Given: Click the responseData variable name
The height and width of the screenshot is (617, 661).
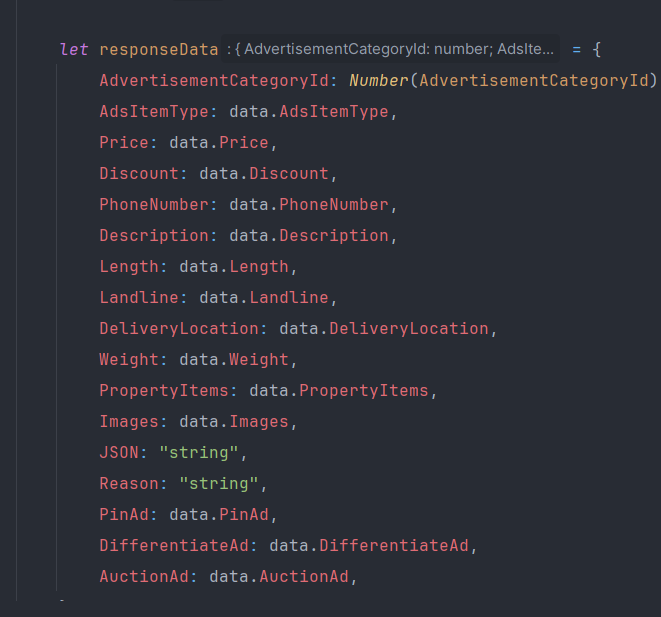Looking at the screenshot, I should tap(159, 50).
